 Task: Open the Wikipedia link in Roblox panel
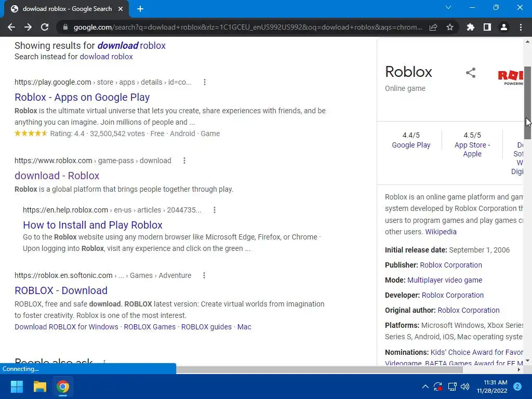click(441, 232)
